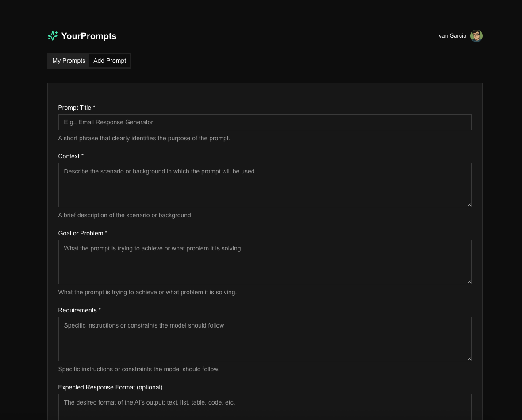This screenshot has width=522, height=420.
Task: Select the Add Prompt tab
Action: [x=110, y=61]
